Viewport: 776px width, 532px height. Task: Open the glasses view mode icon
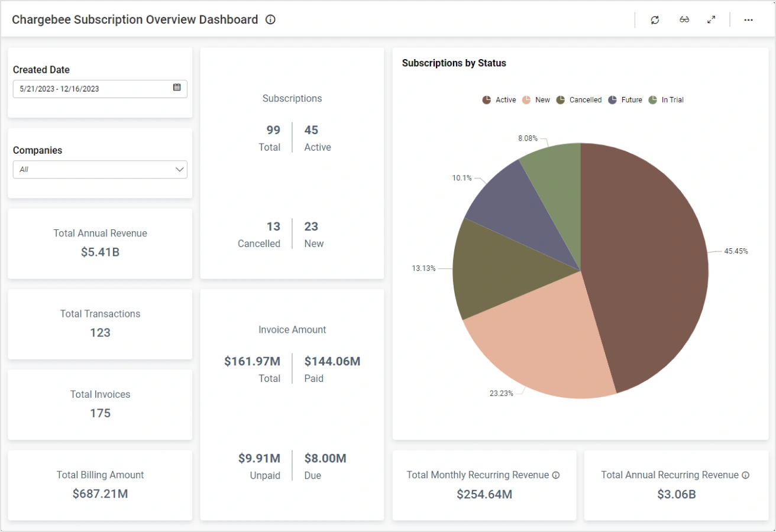(x=684, y=20)
